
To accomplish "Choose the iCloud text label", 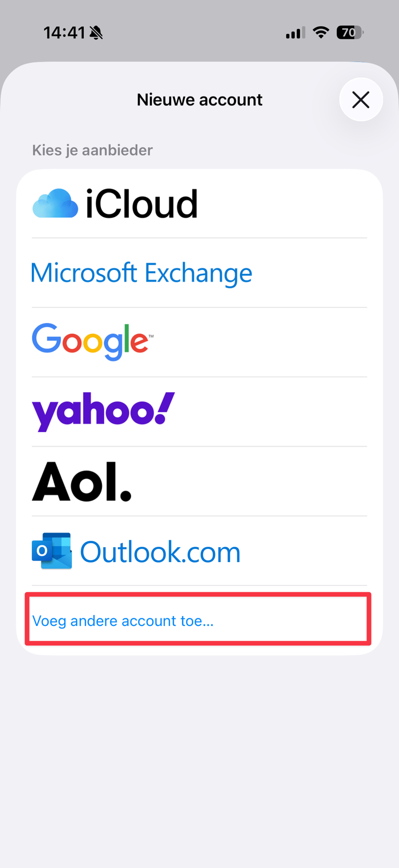I will coord(142,204).
